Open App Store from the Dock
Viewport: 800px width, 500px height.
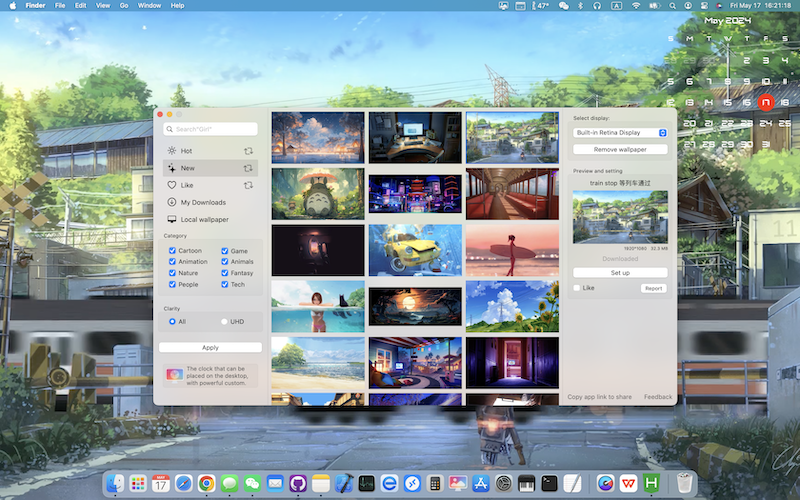click(x=481, y=483)
